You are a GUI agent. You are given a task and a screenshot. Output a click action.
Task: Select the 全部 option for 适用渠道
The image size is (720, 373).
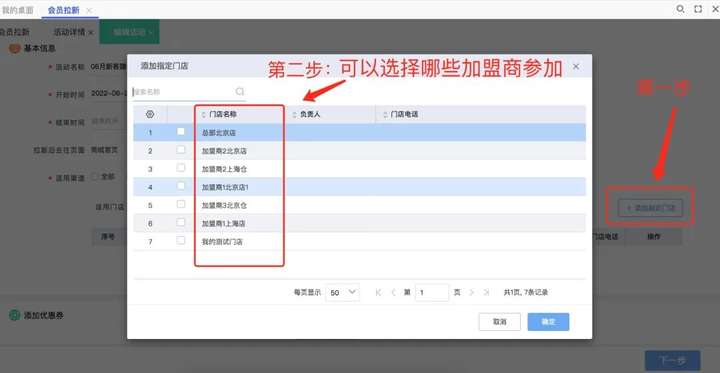[x=95, y=176]
